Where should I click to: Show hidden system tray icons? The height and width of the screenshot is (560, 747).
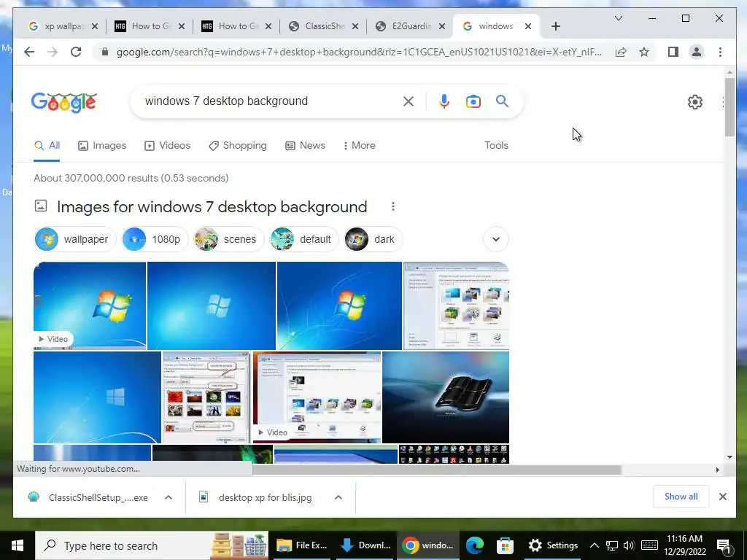click(594, 545)
